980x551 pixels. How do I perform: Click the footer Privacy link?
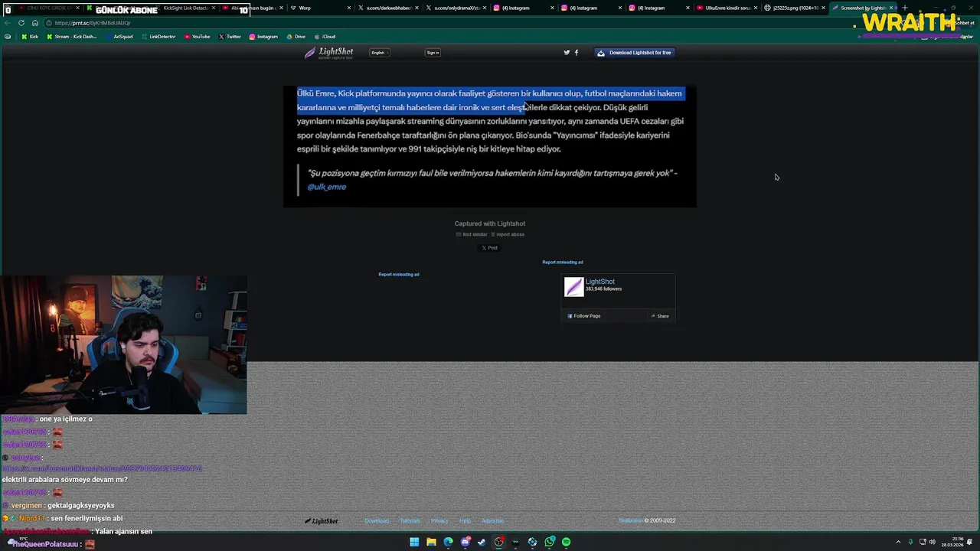[x=439, y=521]
